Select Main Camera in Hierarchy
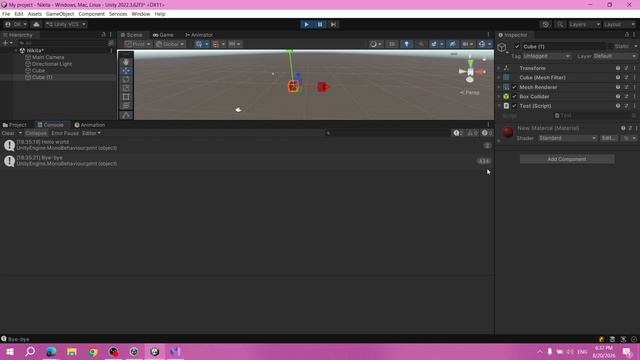The height and width of the screenshot is (360, 640). 48,57
